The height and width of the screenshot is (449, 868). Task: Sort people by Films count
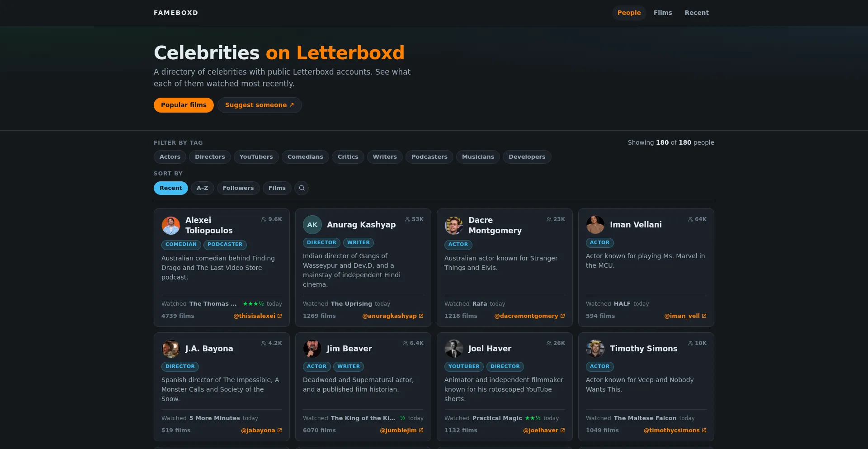(x=277, y=188)
